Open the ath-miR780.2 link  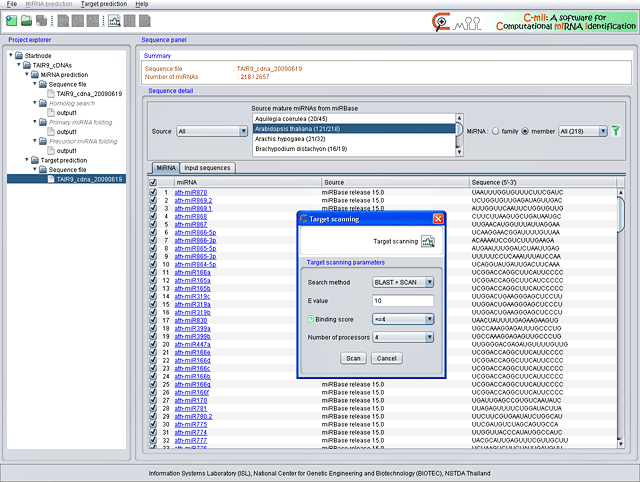[193, 416]
